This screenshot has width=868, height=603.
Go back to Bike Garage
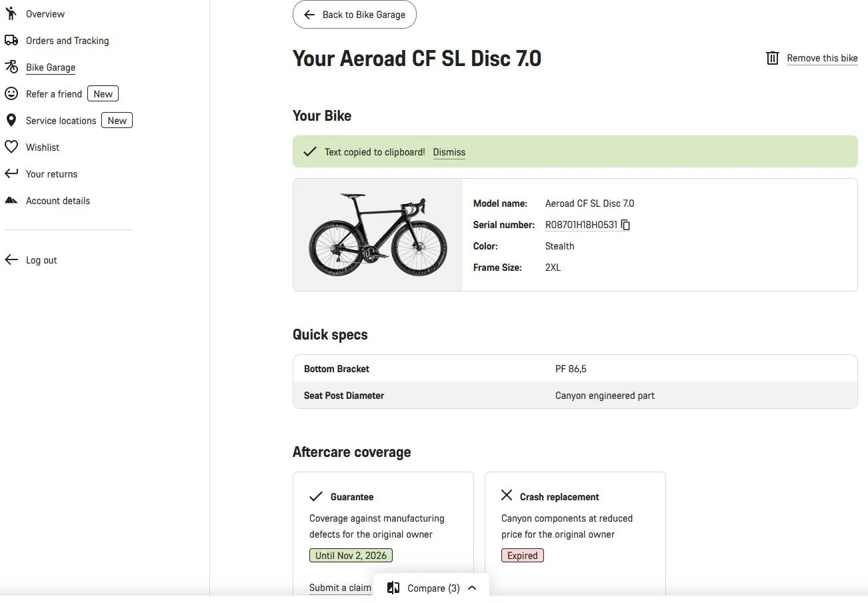click(x=354, y=15)
